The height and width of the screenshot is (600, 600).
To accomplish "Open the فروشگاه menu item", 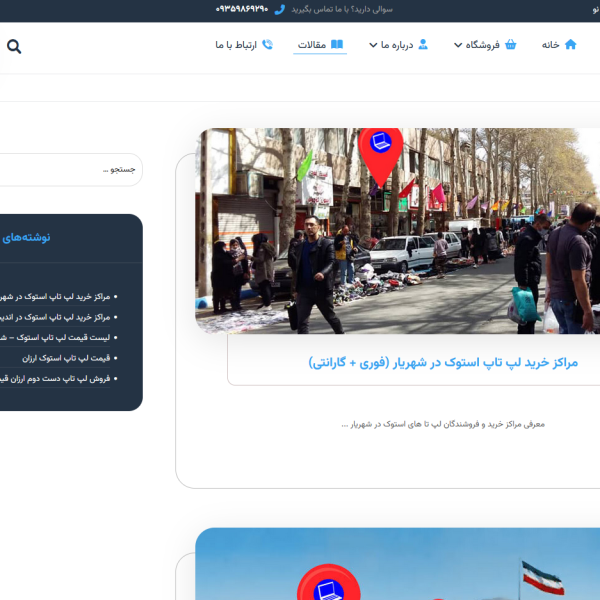I will 485,45.
